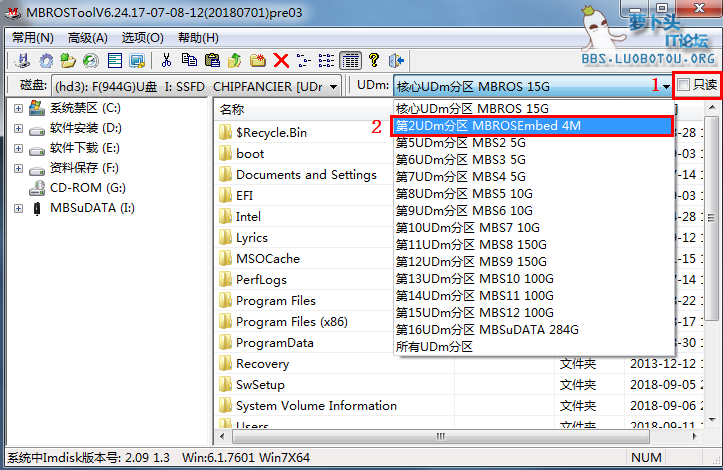Click the EFI folder icon
This screenshot has width=723, height=470.
point(225,196)
